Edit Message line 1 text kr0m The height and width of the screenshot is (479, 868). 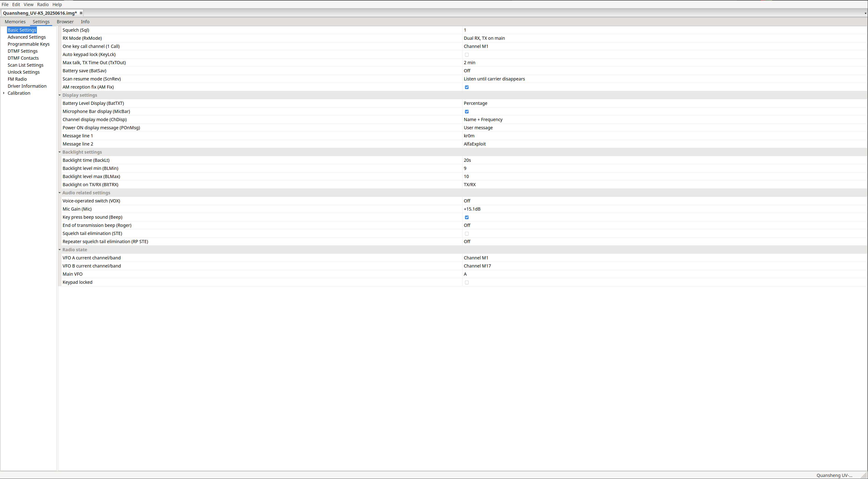tap(469, 136)
